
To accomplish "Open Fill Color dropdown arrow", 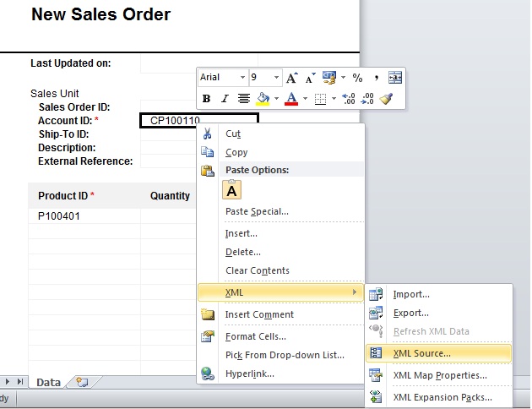I will (276, 99).
